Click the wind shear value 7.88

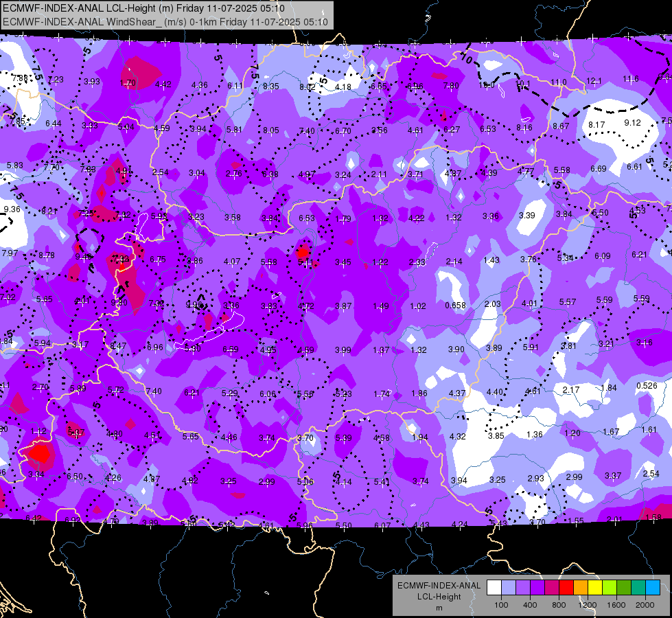20,78
